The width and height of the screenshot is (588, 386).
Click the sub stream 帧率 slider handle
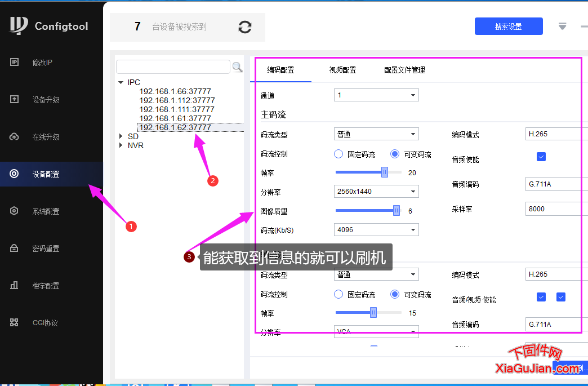pos(373,313)
